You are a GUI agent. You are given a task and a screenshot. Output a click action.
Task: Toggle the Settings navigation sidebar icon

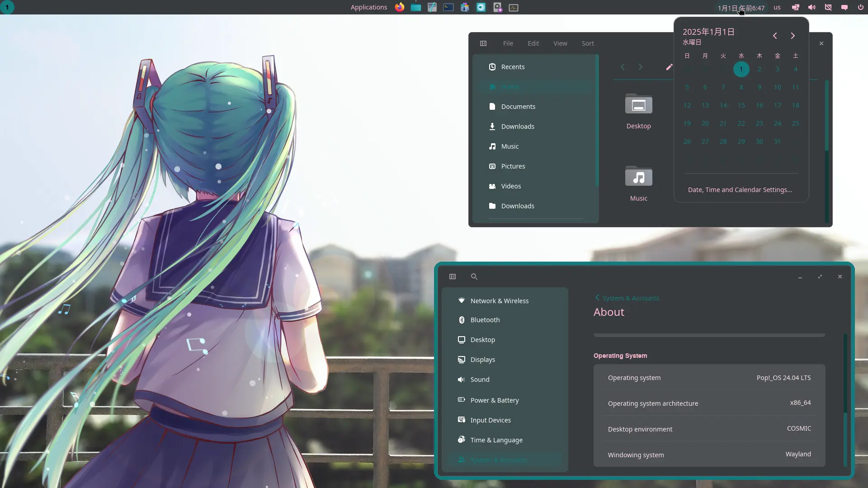(x=453, y=277)
